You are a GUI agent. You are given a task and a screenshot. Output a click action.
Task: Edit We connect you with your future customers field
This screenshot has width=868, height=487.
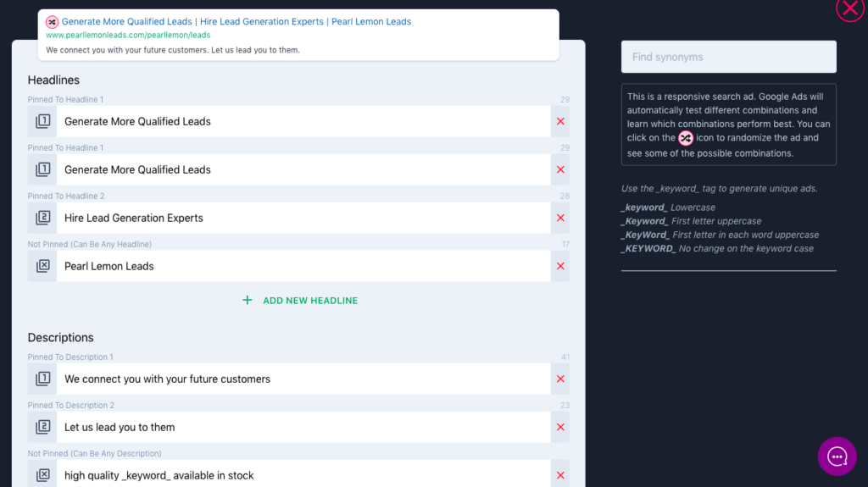303,379
